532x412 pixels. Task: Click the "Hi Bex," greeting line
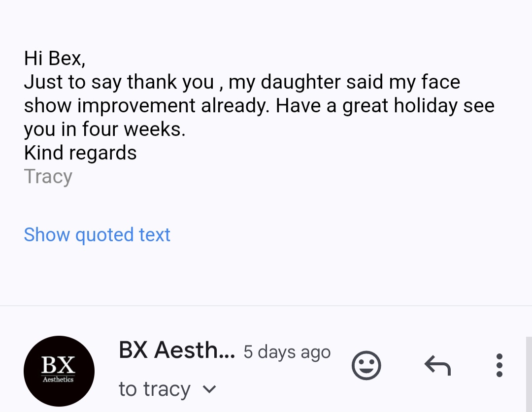tap(55, 58)
